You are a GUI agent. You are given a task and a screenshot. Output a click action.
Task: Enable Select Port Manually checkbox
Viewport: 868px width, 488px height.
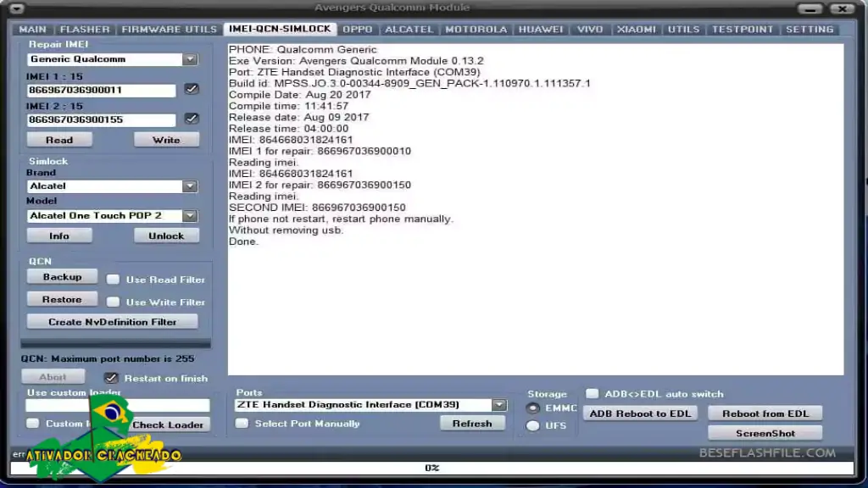[x=242, y=424]
